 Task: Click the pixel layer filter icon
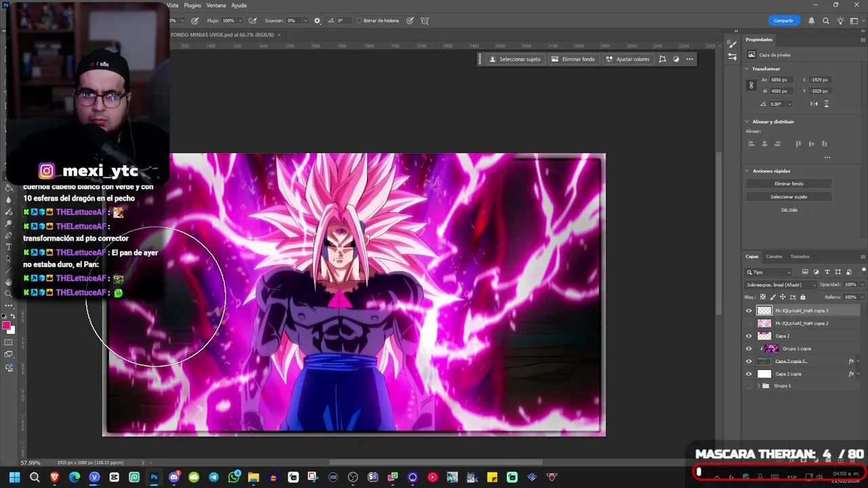[x=805, y=272]
